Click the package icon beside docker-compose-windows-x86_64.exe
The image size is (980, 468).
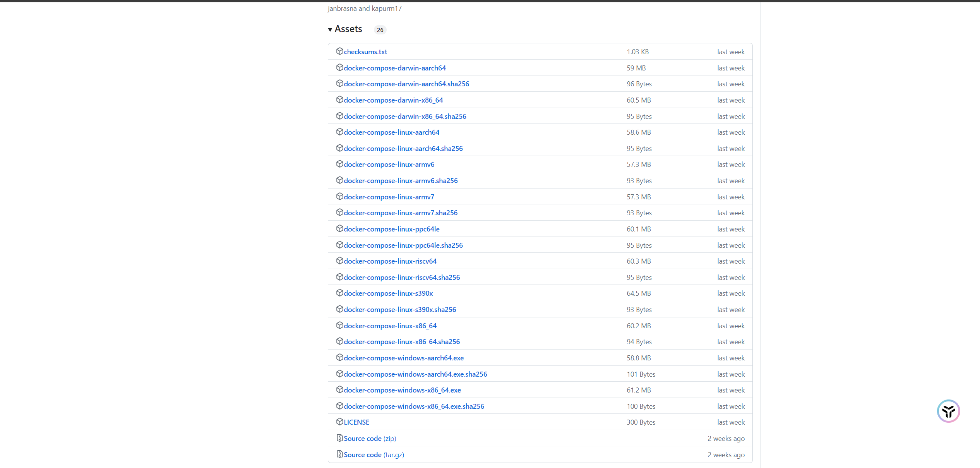pos(339,389)
